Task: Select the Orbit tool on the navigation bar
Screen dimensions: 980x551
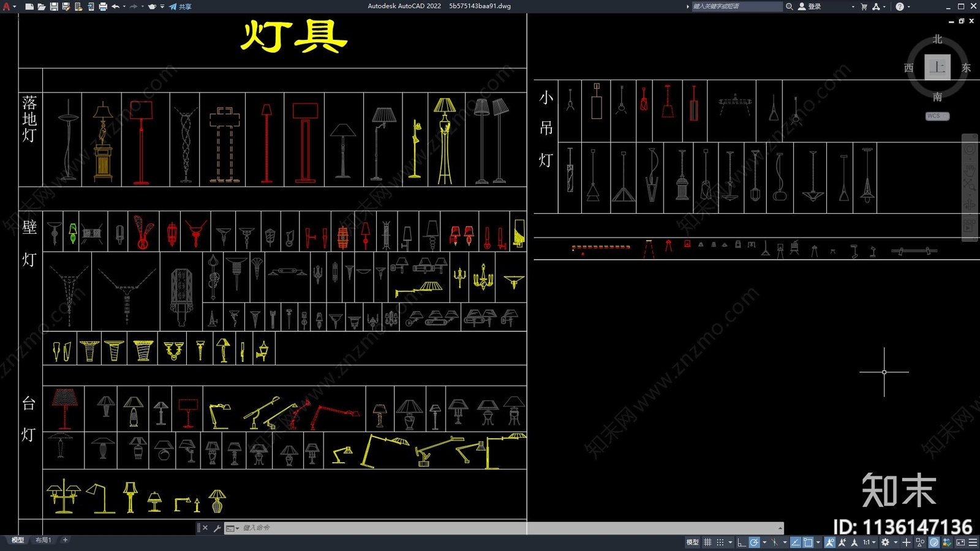Action: pos(969,203)
